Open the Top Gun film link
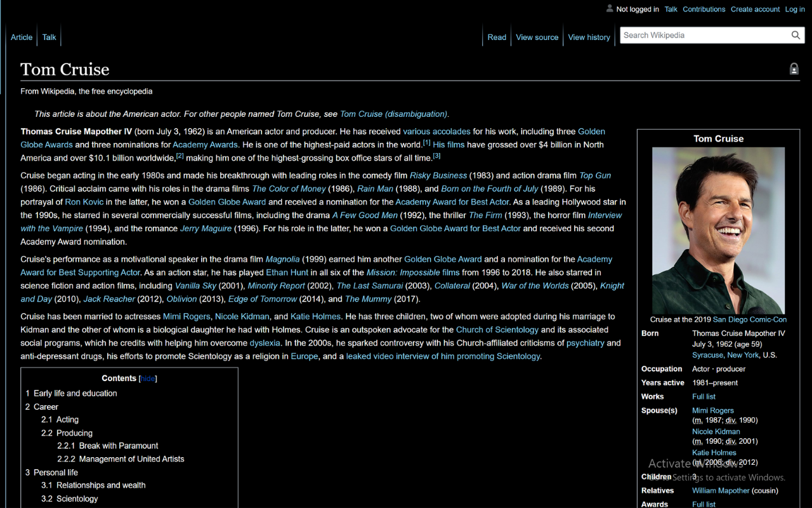 pos(595,175)
